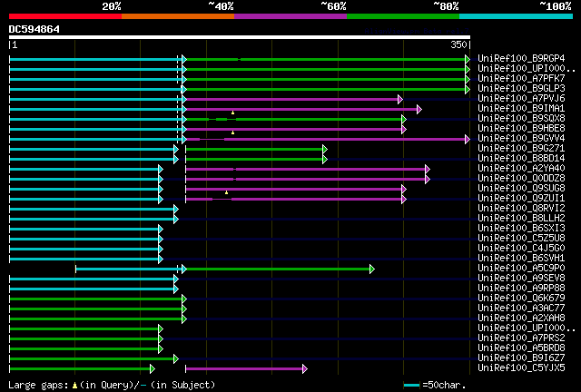Open the UniRef100_B9GVV4 hit label
The image size is (581, 392).
tap(521, 138)
